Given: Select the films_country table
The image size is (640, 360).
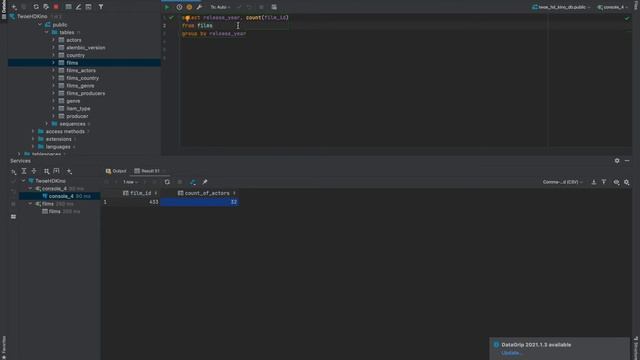Looking at the screenshot, I should click(x=82, y=78).
